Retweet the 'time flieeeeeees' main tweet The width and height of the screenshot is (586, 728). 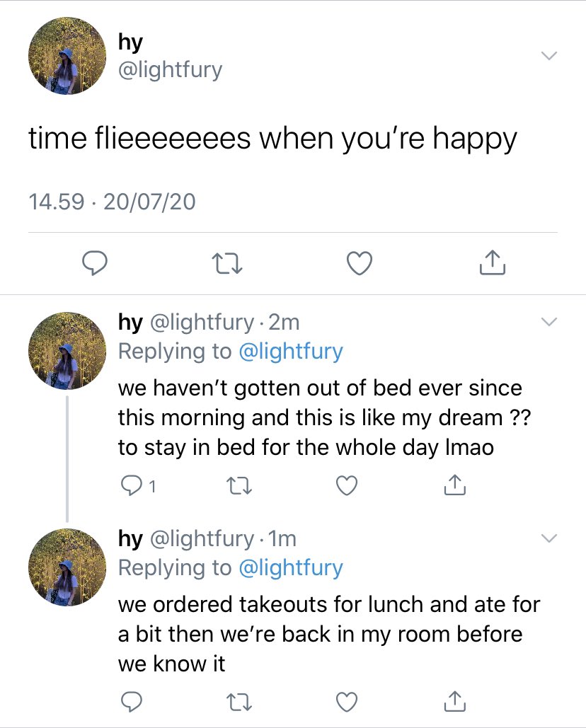point(227,263)
